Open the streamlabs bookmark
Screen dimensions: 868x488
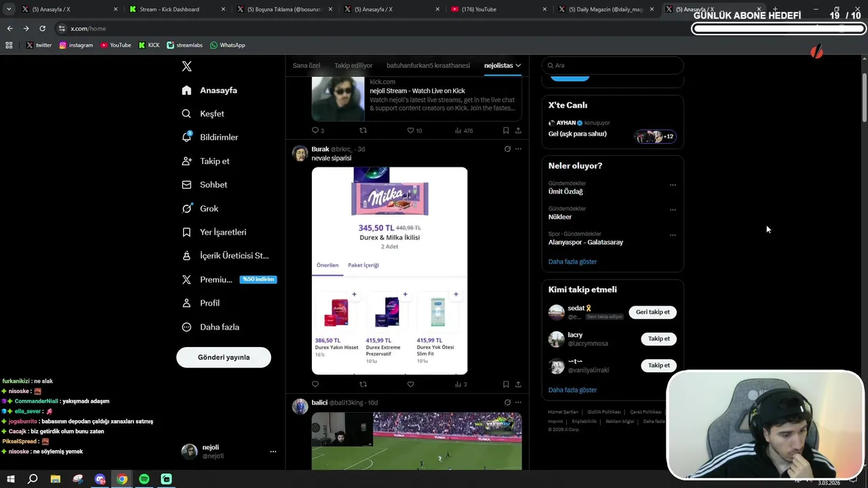pyautogui.click(x=184, y=45)
